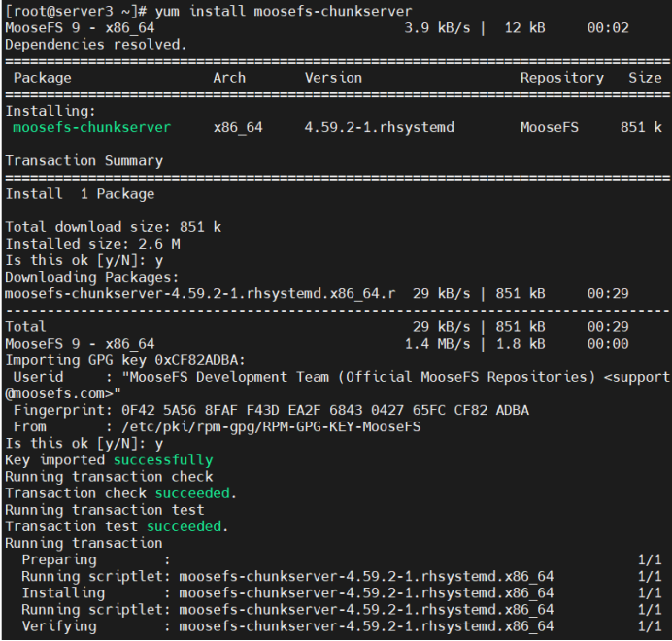Viewport: 672px width, 641px height.
Task: Click the '3.9 kB/s' speed in first row
Action: click(437, 28)
